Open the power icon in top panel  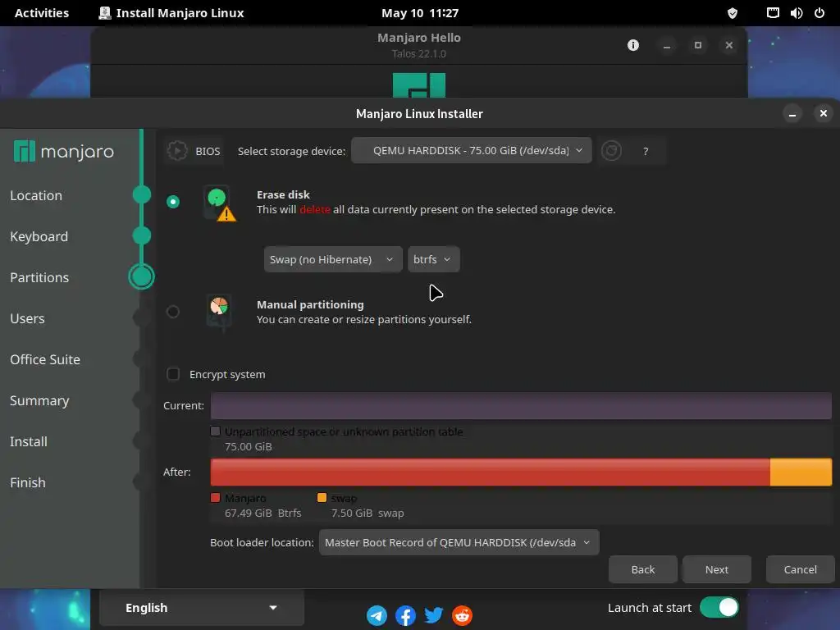click(x=819, y=13)
